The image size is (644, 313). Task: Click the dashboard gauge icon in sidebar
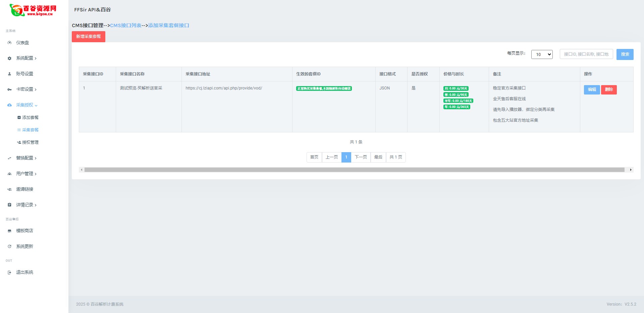pyautogui.click(x=9, y=43)
